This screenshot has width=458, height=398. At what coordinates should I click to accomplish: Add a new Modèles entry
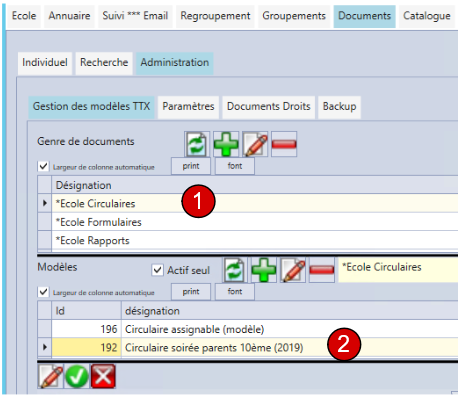click(x=264, y=270)
